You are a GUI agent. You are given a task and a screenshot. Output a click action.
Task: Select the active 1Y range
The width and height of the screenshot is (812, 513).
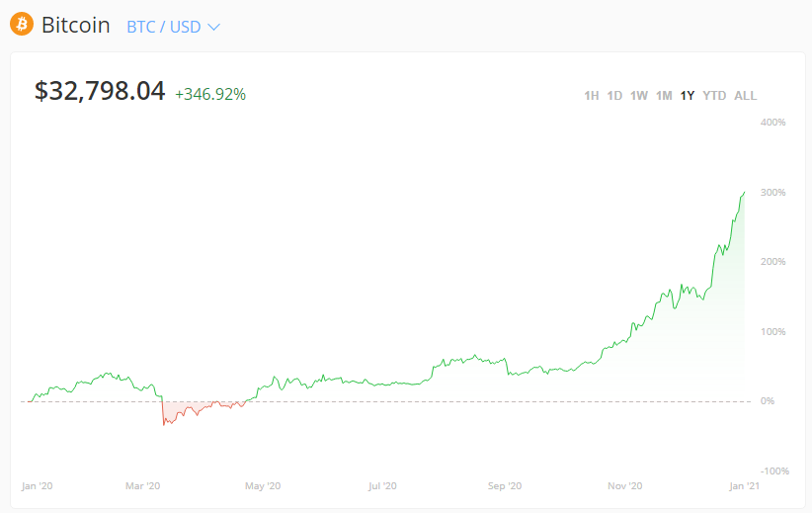[x=688, y=96]
